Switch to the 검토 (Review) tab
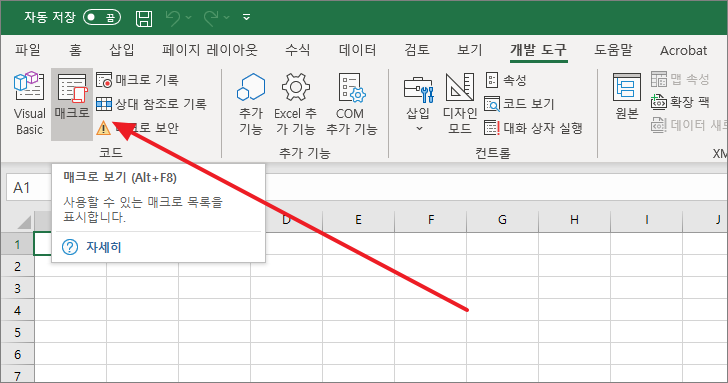 (417, 50)
